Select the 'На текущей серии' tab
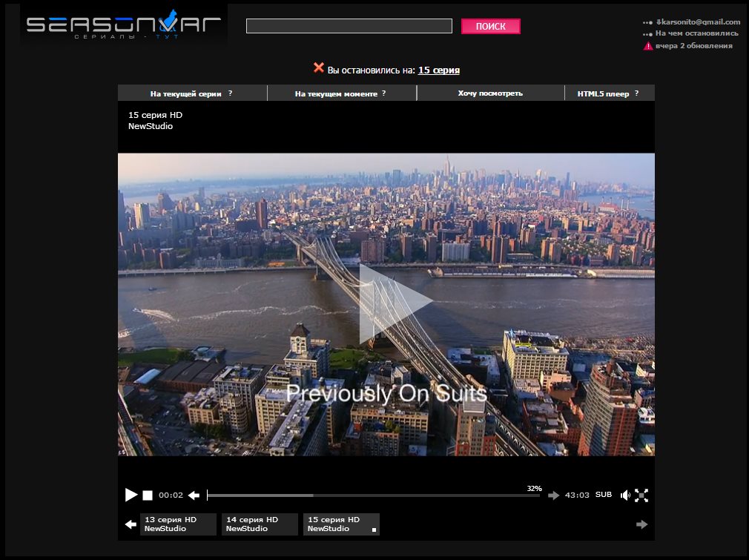The image size is (749, 560). (x=192, y=93)
